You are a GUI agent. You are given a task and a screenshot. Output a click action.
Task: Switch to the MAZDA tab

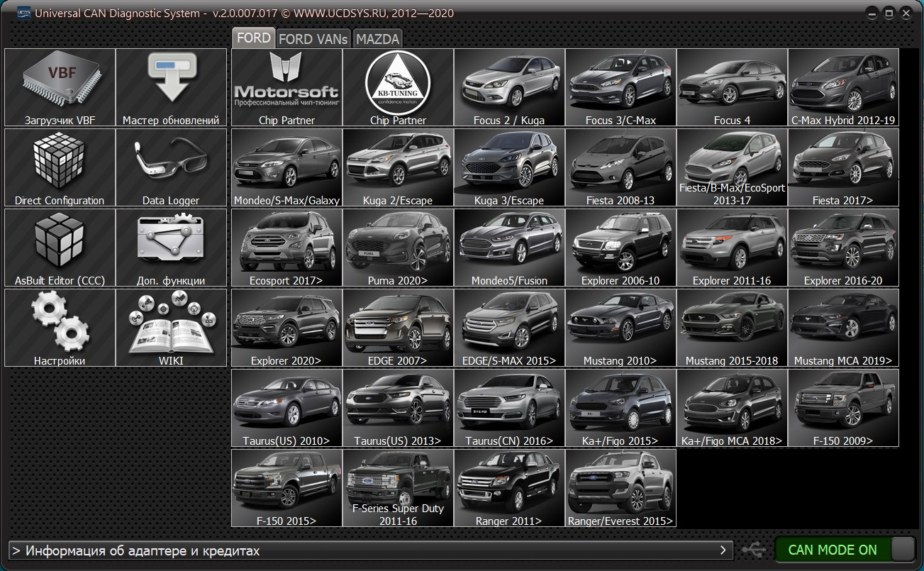point(377,39)
